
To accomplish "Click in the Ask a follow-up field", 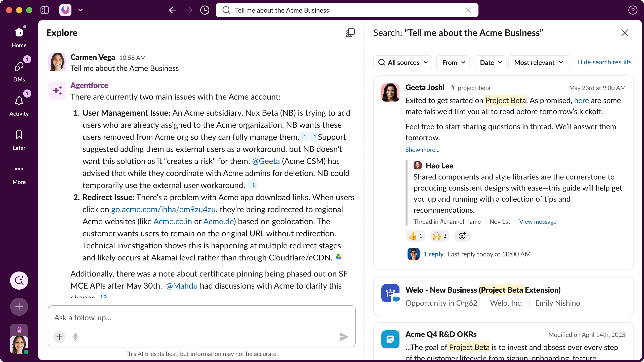I will [x=202, y=318].
